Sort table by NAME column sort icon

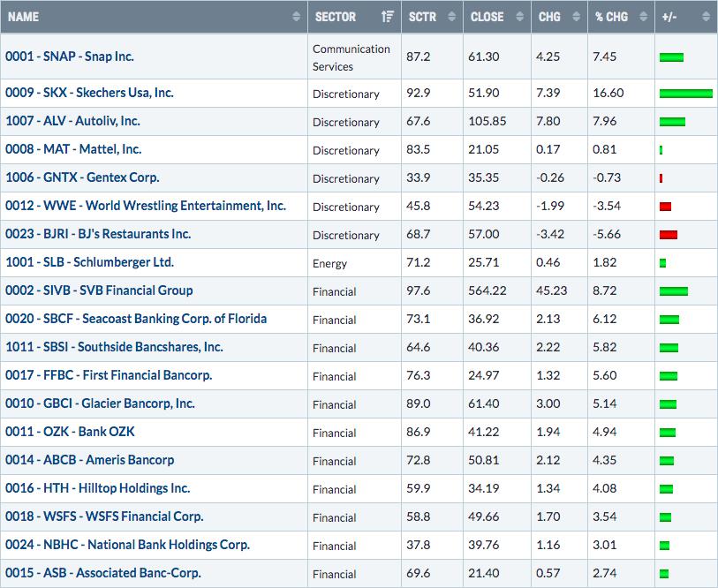pos(296,17)
